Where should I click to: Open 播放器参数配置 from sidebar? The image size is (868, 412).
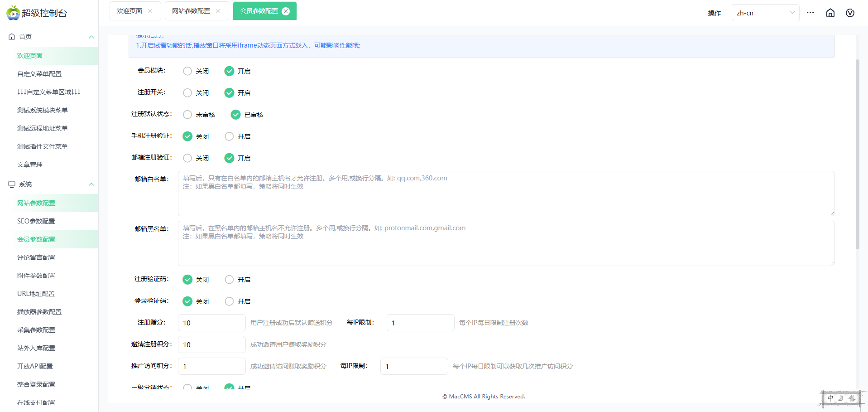tap(39, 312)
